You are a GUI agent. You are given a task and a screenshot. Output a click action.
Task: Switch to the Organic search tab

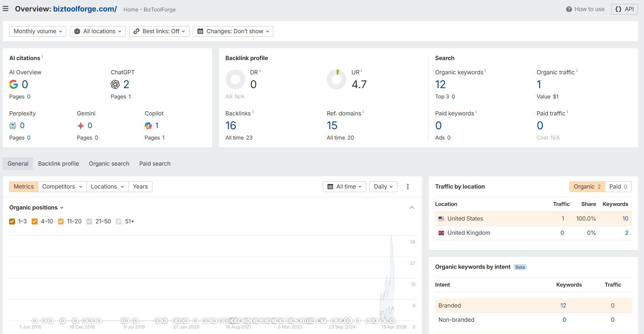(109, 164)
